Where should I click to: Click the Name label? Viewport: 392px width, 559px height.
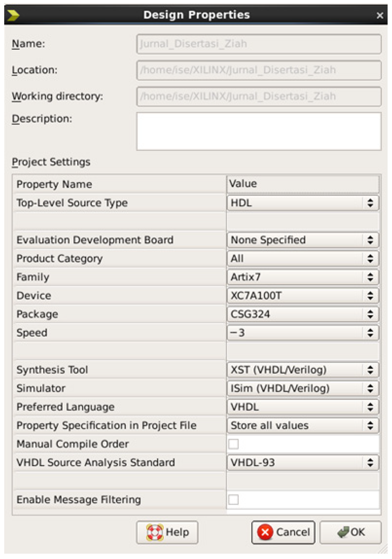tap(28, 44)
